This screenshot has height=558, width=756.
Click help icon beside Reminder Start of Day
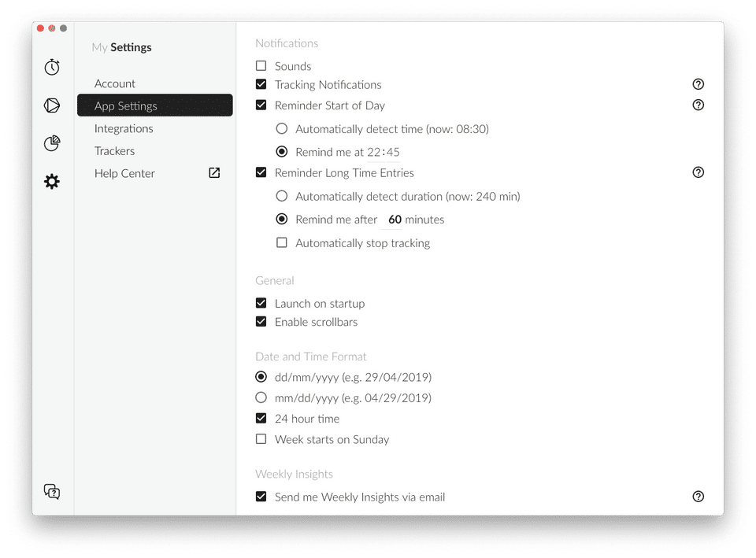pyautogui.click(x=698, y=105)
